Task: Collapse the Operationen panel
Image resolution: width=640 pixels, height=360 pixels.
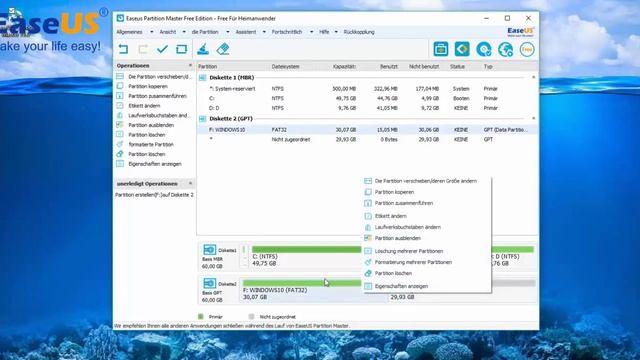Action: (190, 65)
